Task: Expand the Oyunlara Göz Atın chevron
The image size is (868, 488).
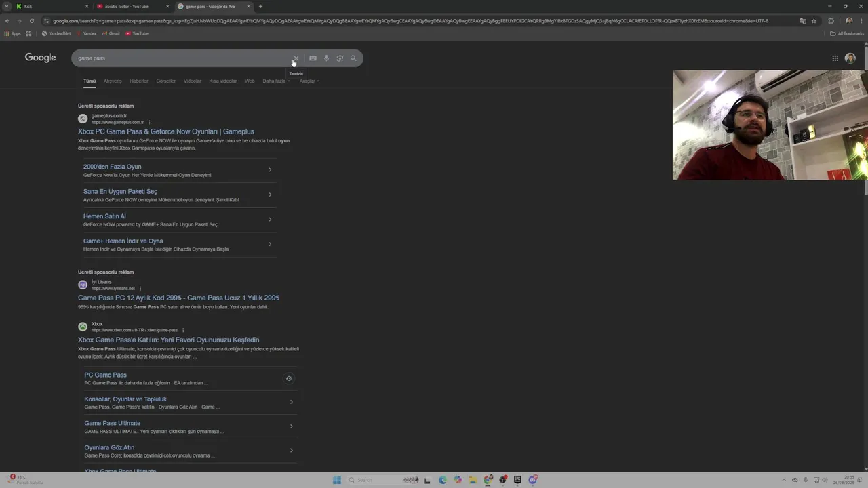Action: (292, 451)
